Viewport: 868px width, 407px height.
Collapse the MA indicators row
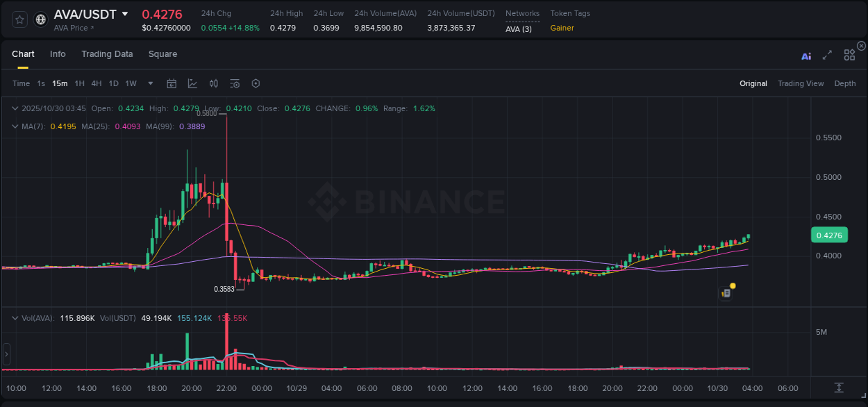click(15, 126)
